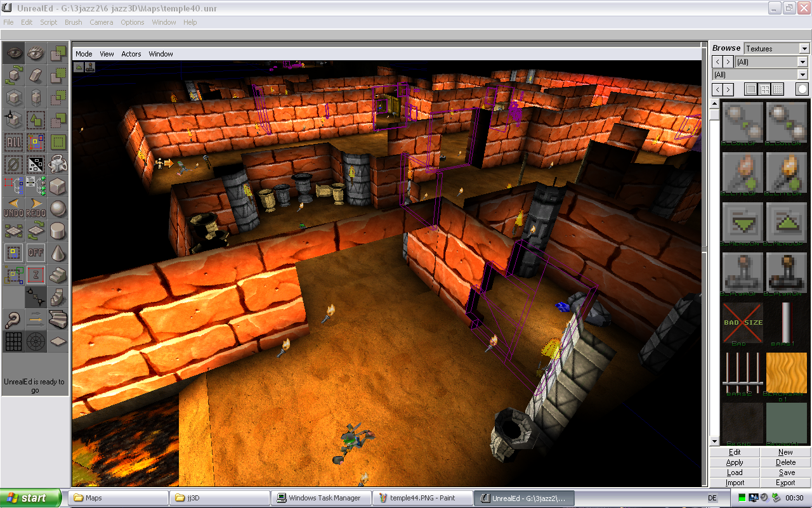
Task: Build a cylinder brush primitive
Action: [x=58, y=231]
